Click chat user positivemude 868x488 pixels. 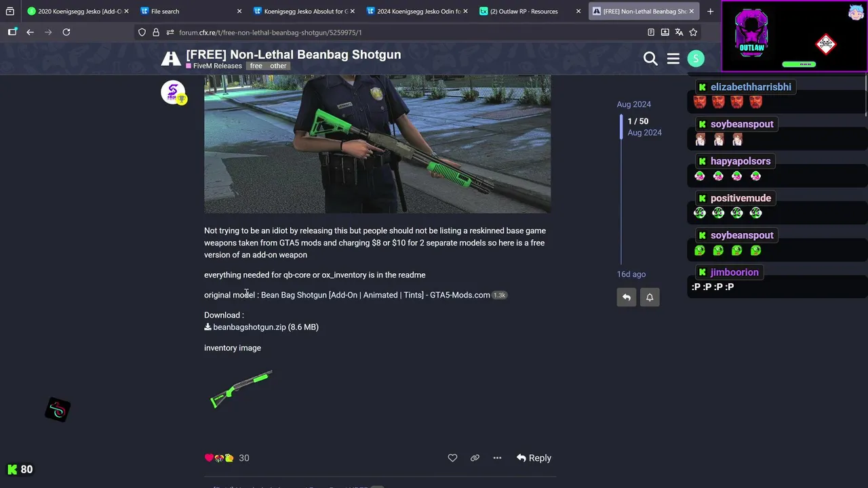pyautogui.click(x=741, y=199)
